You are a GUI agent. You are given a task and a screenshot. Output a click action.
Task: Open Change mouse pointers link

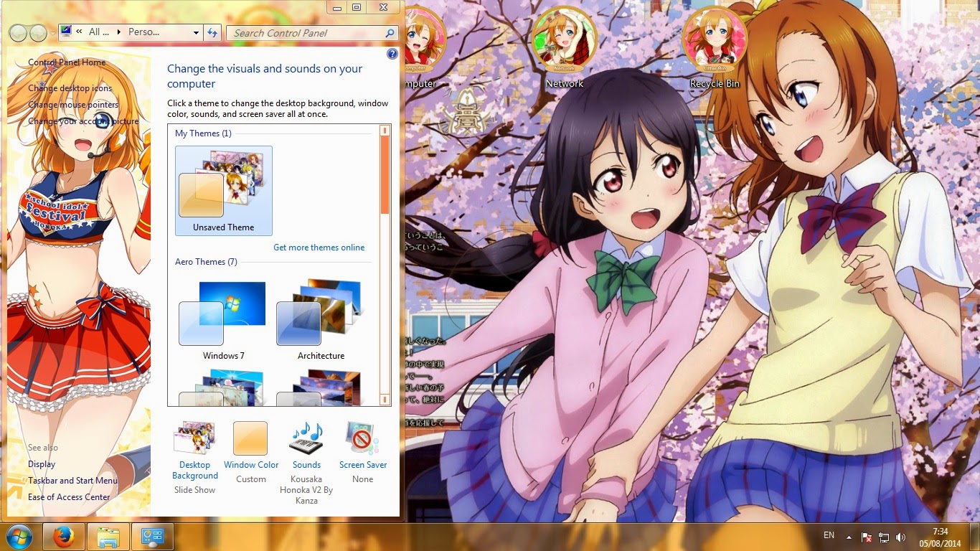click(73, 105)
